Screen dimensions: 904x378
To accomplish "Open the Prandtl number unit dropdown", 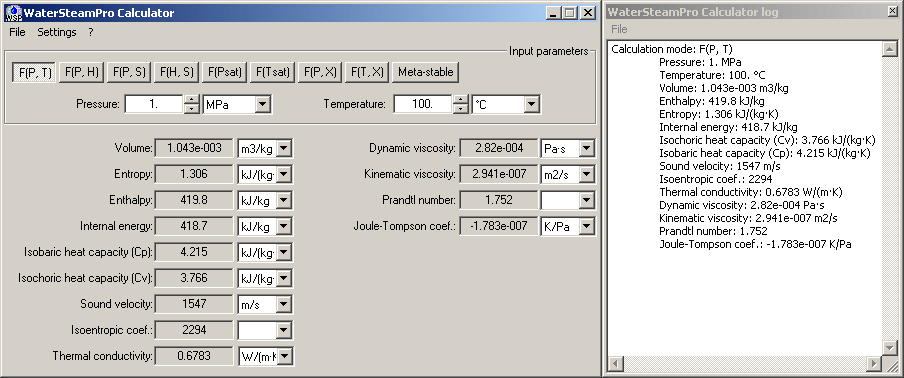I will pos(586,201).
